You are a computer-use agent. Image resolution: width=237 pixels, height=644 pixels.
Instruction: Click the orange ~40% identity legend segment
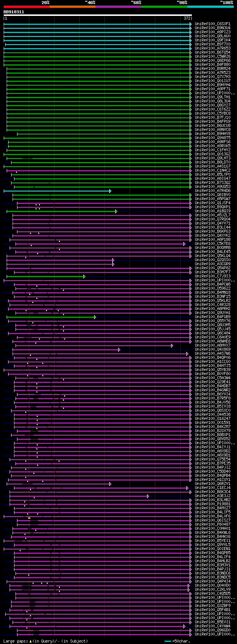pos(72,6)
